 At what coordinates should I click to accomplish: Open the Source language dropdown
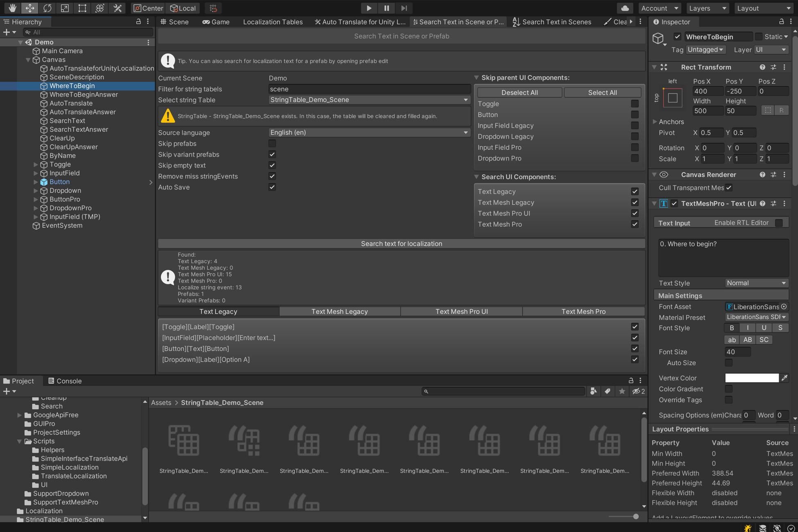pos(369,133)
